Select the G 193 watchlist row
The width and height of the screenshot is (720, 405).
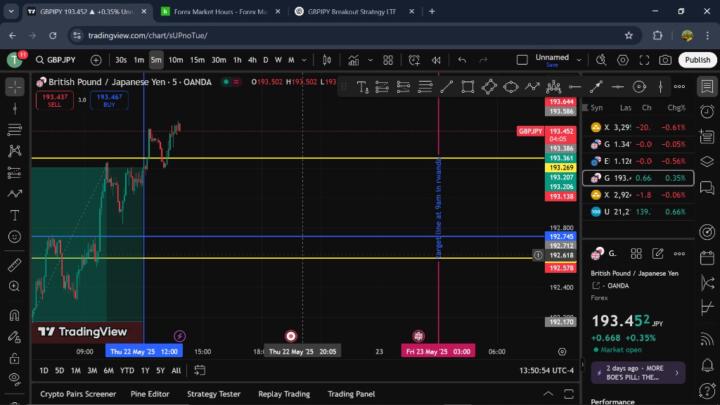click(x=638, y=178)
